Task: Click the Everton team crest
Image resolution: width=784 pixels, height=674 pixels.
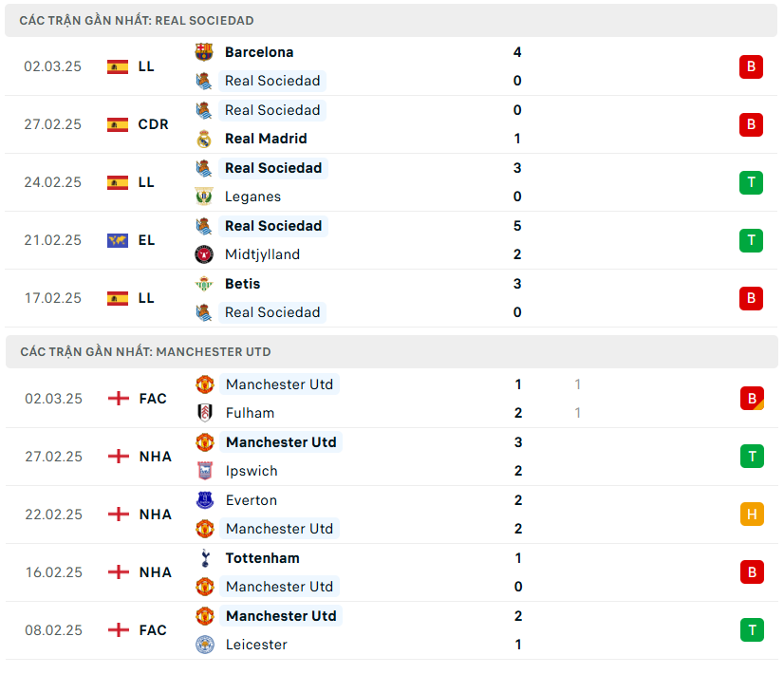Action: (x=205, y=500)
